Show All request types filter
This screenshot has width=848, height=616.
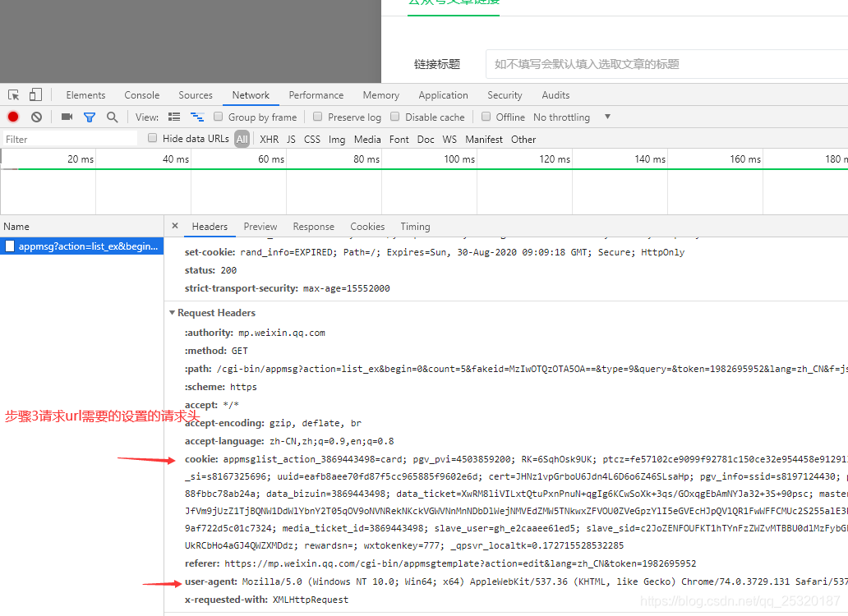tap(242, 140)
